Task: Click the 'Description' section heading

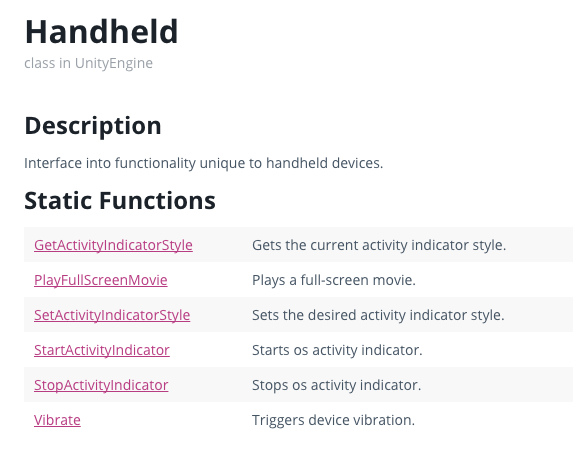Action: click(x=93, y=126)
